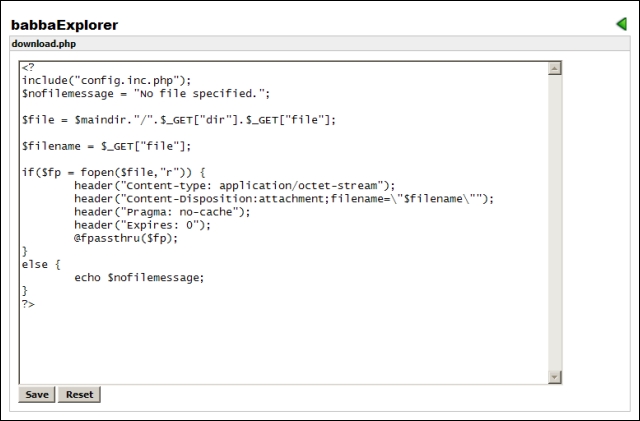Click the vertical scrollbar track of the editor

(x=555, y=222)
